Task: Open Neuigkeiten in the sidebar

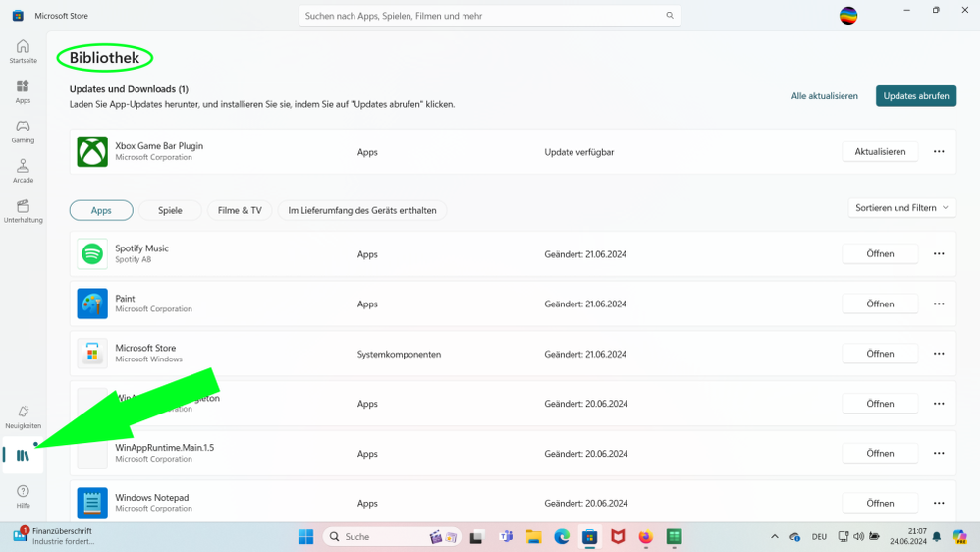Action: click(x=23, y=416)
